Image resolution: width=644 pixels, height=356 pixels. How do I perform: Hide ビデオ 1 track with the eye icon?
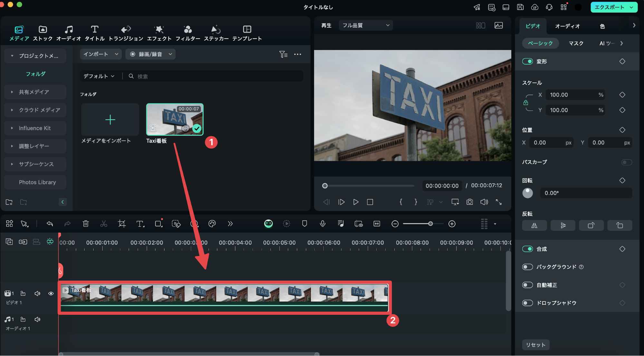pyautogui.click(x=51, y=293)
